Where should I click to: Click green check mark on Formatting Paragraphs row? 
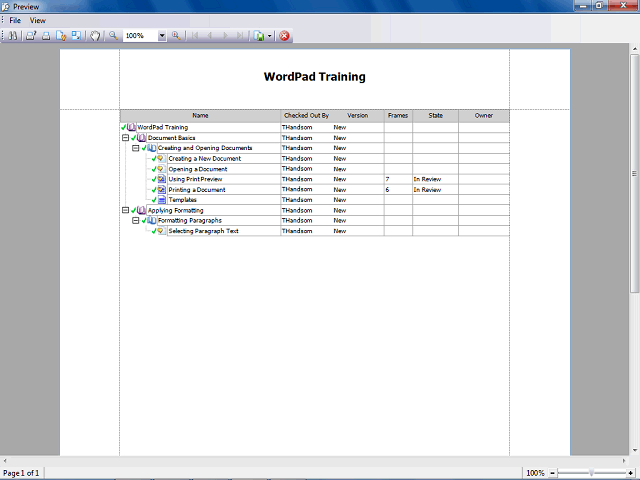[144, 220]
